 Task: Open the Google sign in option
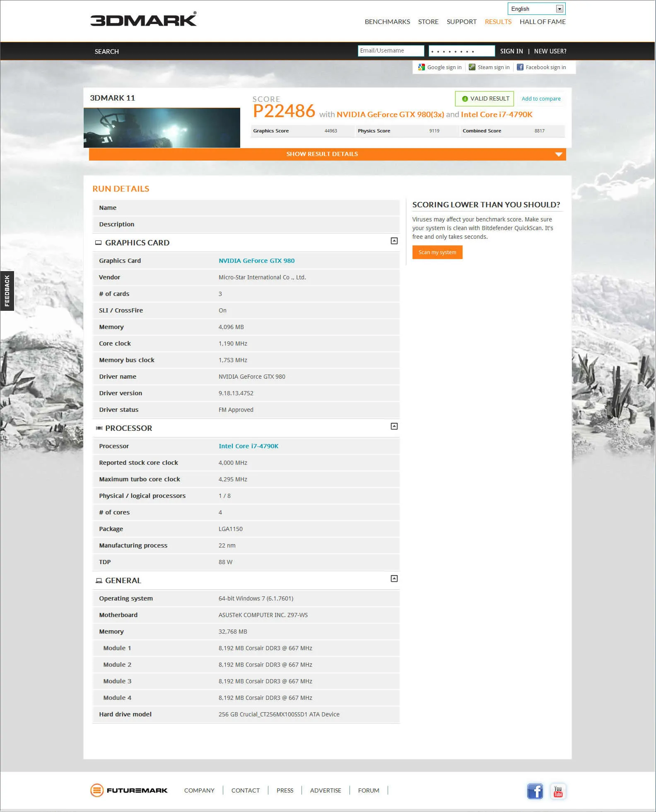point(440,67)
